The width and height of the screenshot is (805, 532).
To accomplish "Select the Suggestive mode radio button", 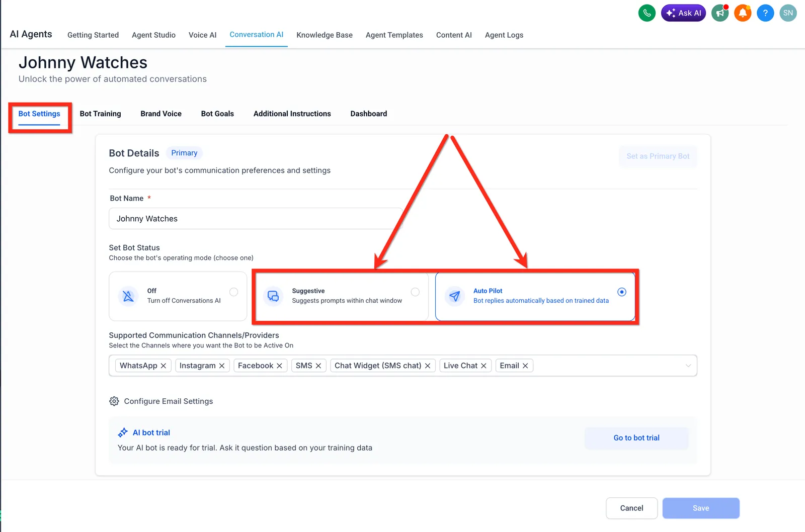I will point(415,292).
